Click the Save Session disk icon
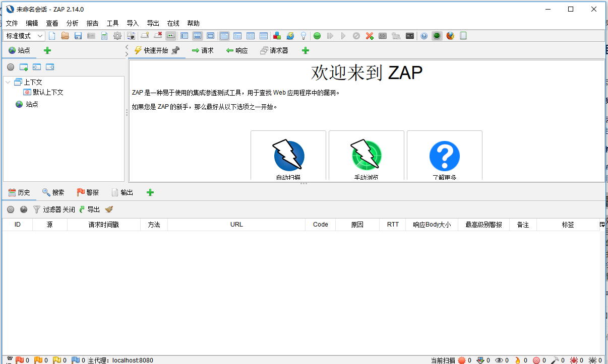 [77, 36]
